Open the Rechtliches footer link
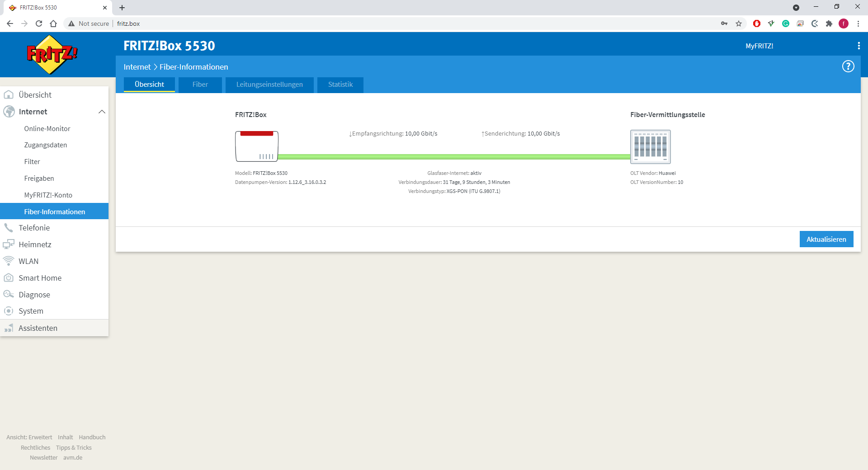Image resolution: width=868 pixels, height=470 pixels. [35, 448]
